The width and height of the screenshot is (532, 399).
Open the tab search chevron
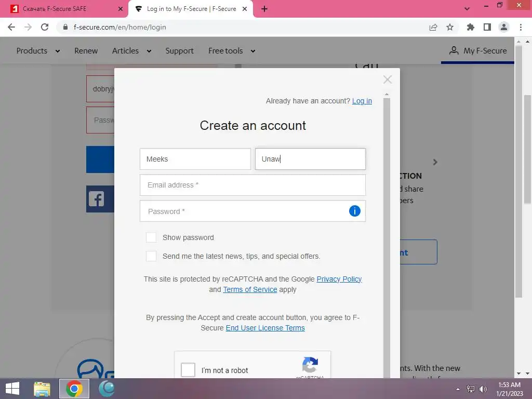pyautogui.click(x=467, y=9)
